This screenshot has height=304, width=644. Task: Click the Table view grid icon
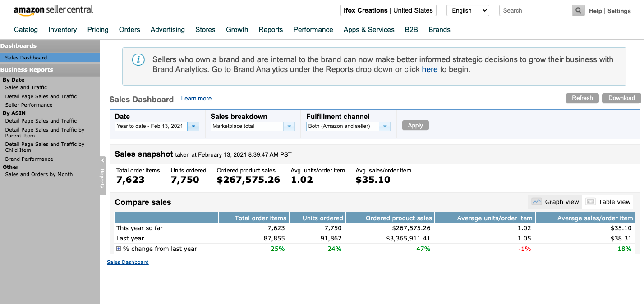click(x=591, y=202)
